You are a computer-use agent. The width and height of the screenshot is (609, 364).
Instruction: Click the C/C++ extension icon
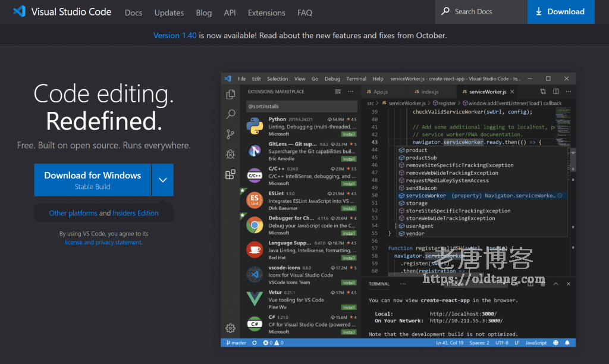(255, 175)
